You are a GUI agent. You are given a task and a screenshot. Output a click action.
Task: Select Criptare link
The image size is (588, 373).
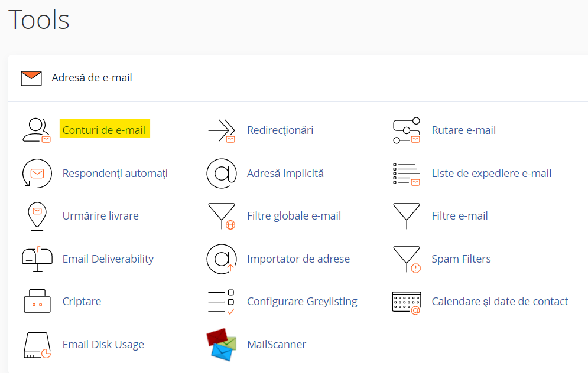tap(82, 302)
